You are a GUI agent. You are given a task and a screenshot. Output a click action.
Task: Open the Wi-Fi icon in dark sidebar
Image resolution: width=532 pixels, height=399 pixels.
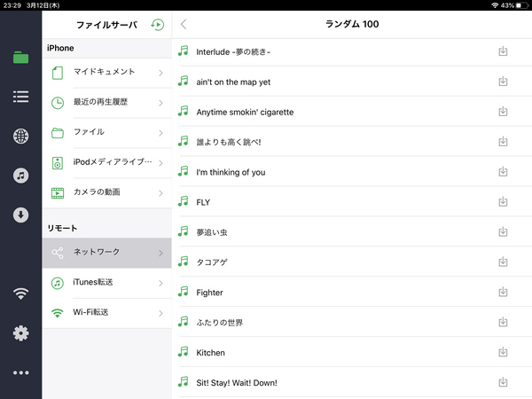tap(20, 293)
